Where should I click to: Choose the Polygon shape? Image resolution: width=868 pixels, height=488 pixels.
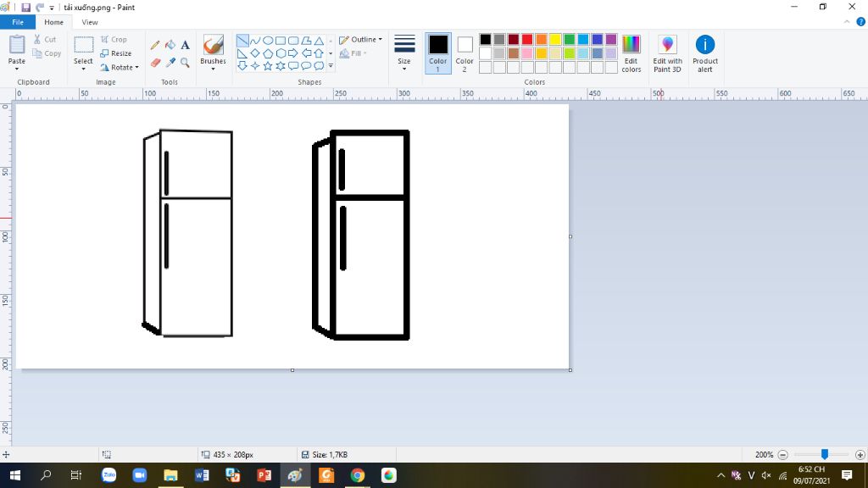306,41
